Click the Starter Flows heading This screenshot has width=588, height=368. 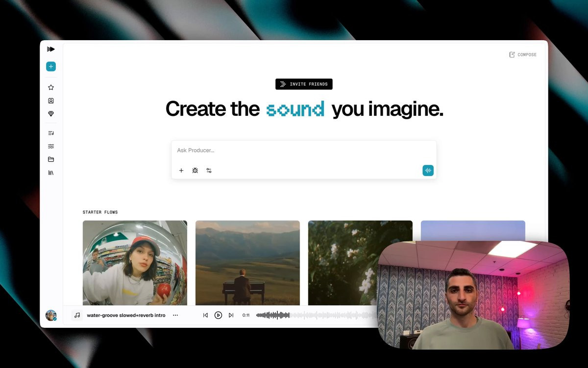click(x=100, y=212)
